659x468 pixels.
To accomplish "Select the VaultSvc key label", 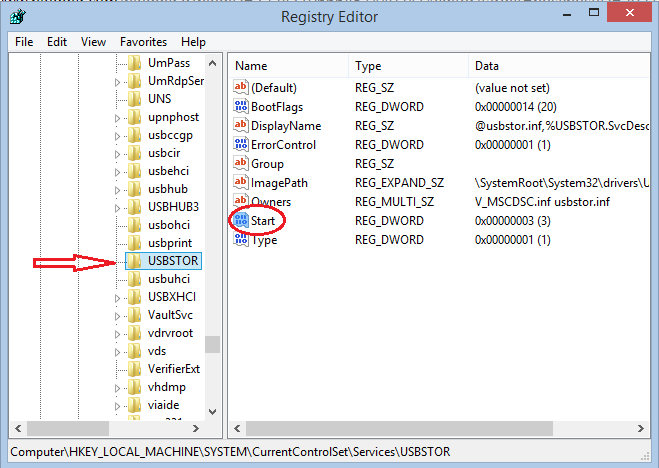I will (170, 315).
